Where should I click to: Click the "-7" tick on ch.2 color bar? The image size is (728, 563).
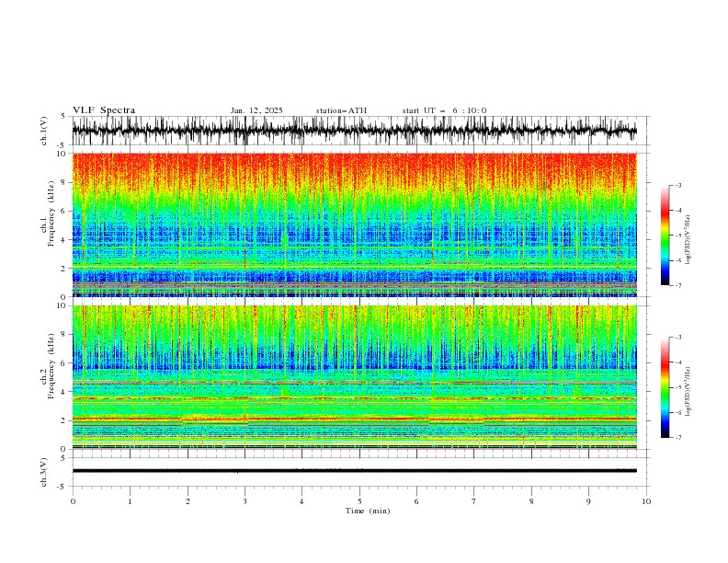coord(677,437)
